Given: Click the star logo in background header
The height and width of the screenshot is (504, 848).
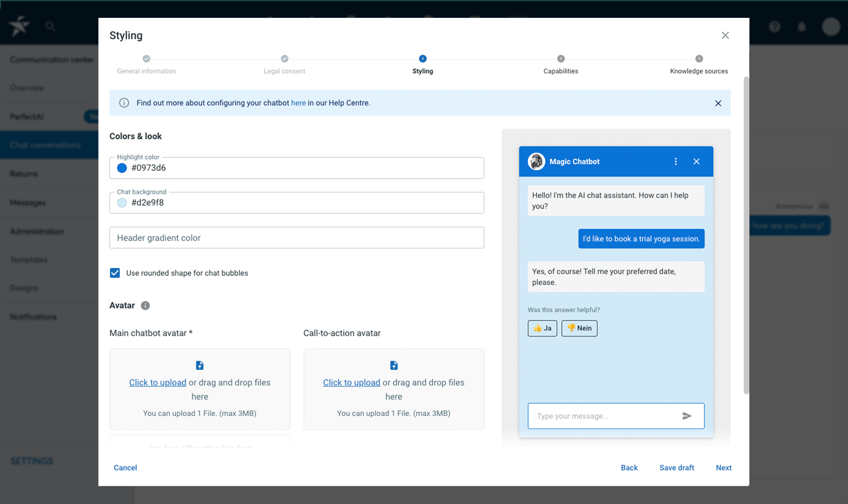Looking at the screenshot, I should [19, 26].
